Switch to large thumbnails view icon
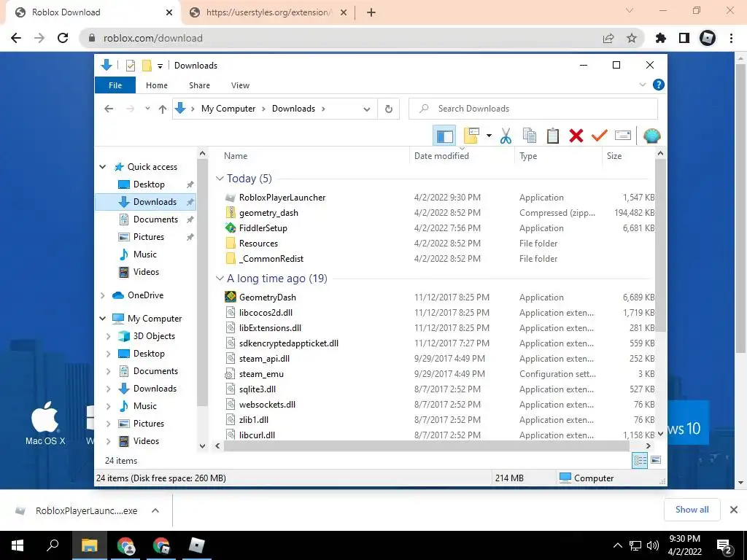The width and height of the screenshot is (747, 560). point(656,460)
